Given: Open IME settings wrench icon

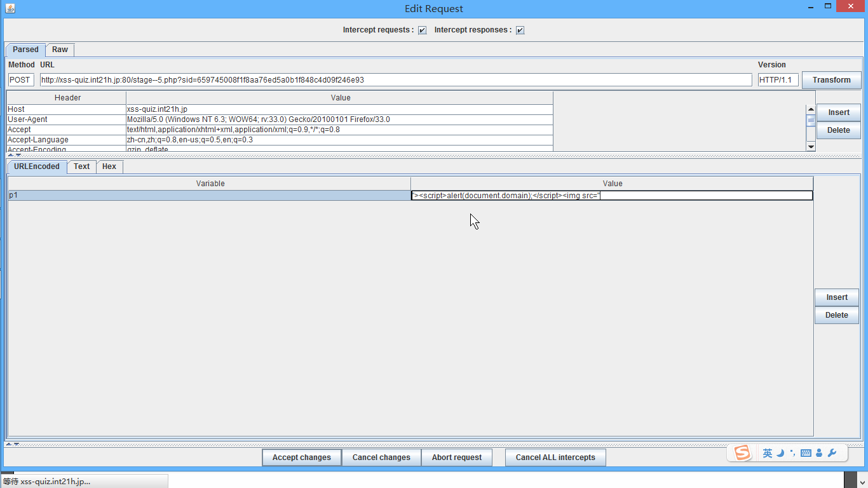Looking at the screenshot, I should [x=832, y=453].
